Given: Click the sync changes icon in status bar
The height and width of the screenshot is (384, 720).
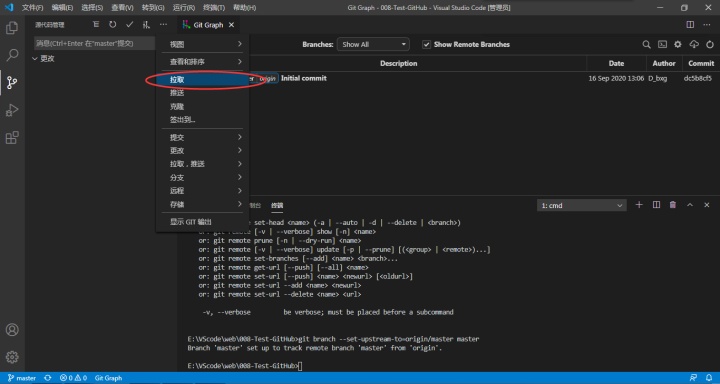Looking at the screenshot, I should tap(47, 378).
